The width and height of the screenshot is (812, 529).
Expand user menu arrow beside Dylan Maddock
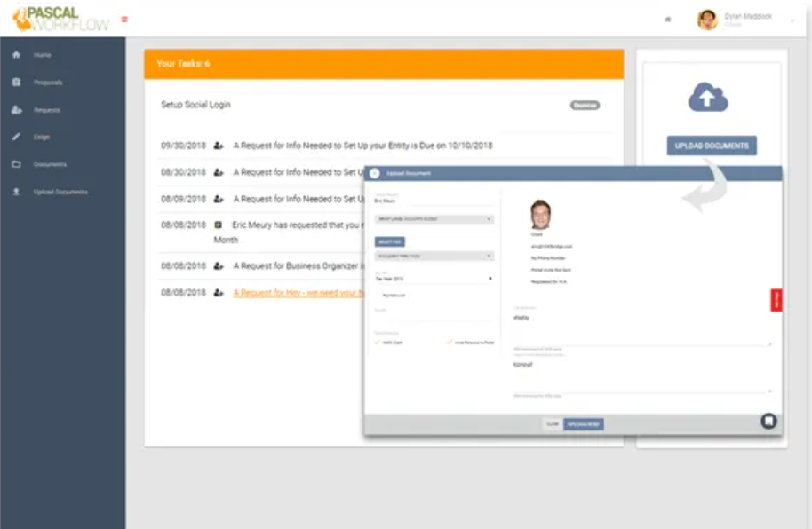click(x=792, y=20)
